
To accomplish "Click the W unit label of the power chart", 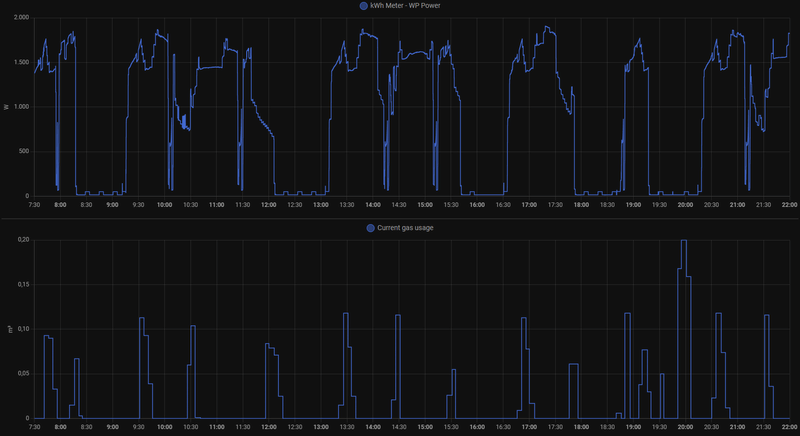I will [6, 107].
